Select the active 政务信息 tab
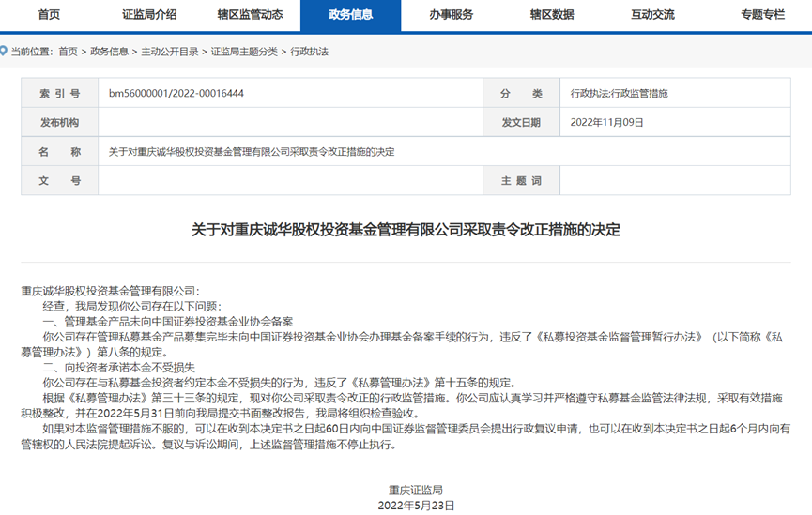 pos(350,15)
